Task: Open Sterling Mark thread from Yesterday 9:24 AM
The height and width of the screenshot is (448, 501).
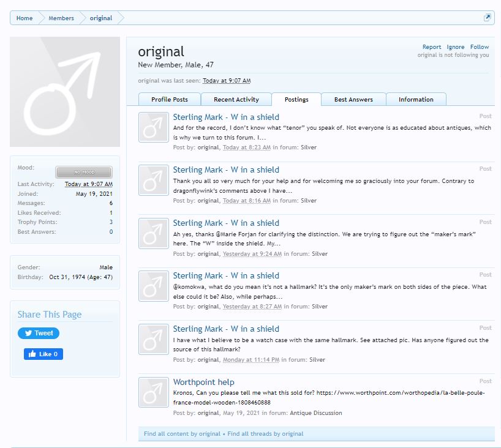Action: click(x=226, y=223)
